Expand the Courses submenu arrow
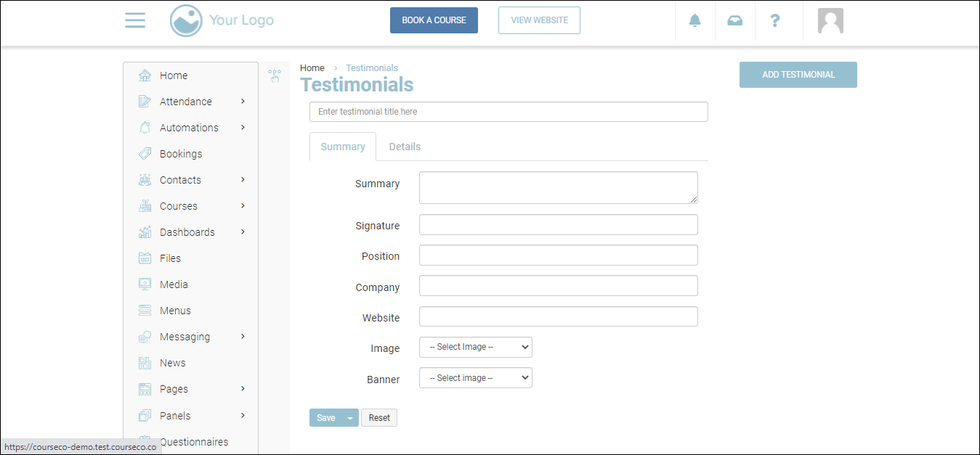This screenshot has height=455, width=980. (x=243, y=206)
